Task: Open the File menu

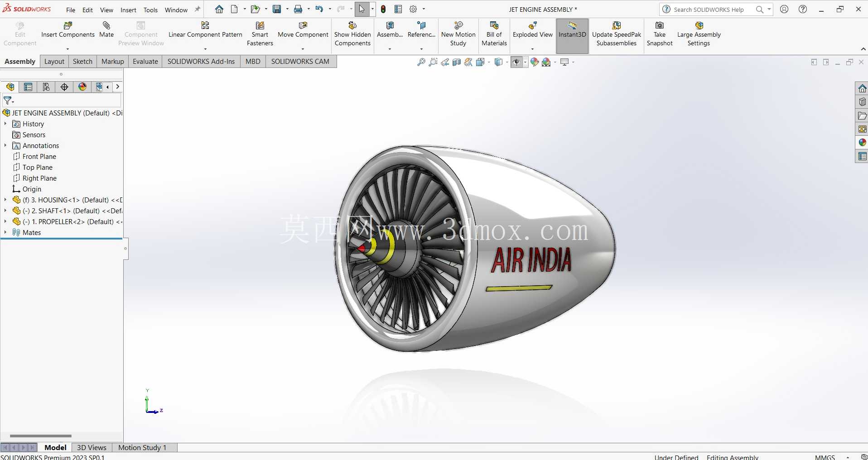Action: pyautogui.click(x=71, y=10)
